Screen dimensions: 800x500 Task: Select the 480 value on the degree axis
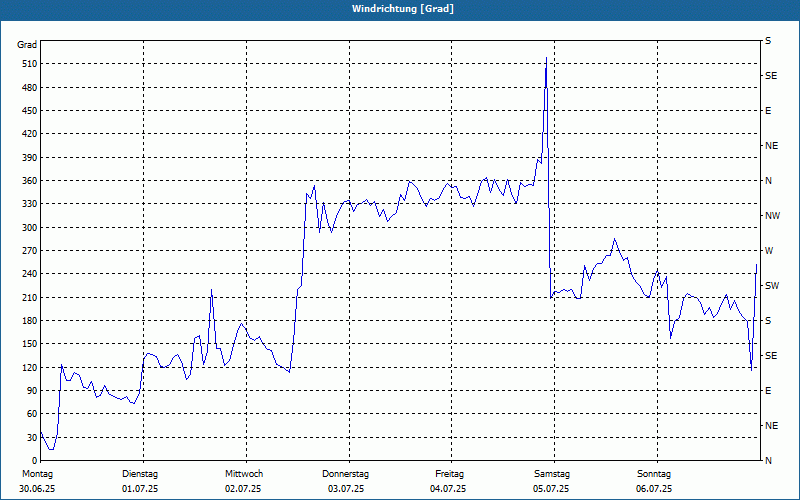pyautogui.click(x=30, y=88)
